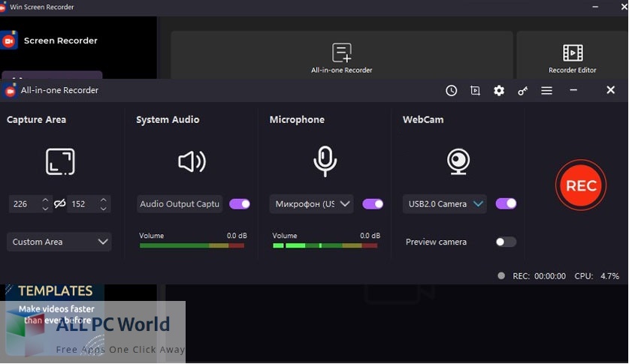Open the recording history clock icon
This screenshot has height=364, width=629.
(451, 90)
